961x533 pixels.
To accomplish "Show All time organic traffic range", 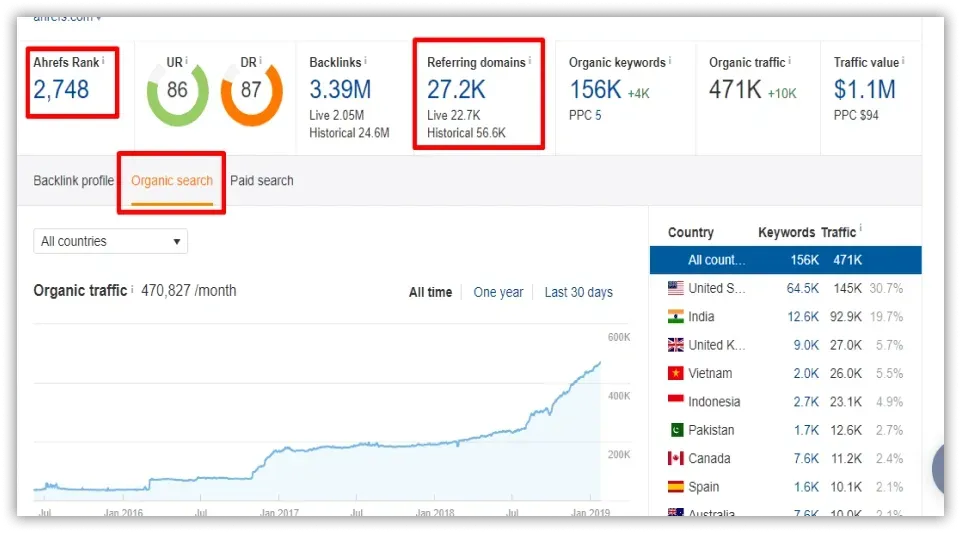I will click(430, 292).
